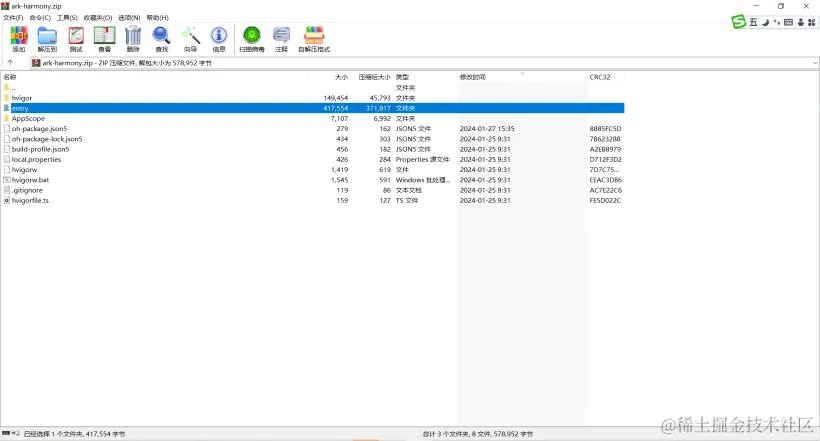Select the hvigorw file name
This screenshot has height=441, width=820.
[25, 169]
